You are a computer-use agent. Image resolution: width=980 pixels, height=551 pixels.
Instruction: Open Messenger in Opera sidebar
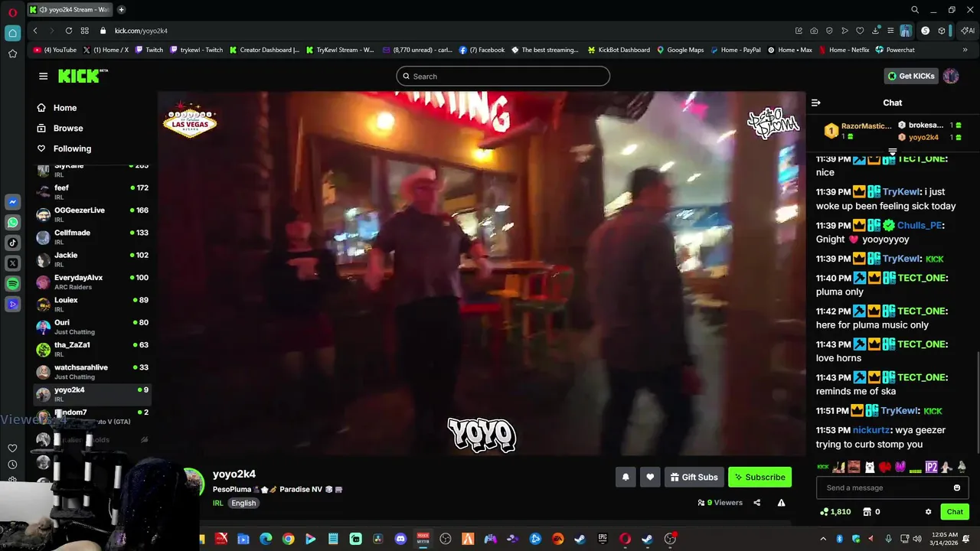12,202
